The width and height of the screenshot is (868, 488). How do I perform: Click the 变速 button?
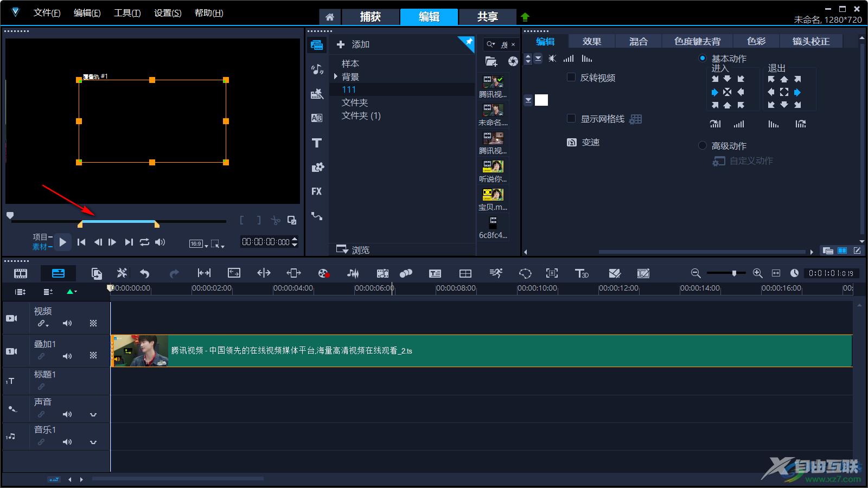[583, 142]
